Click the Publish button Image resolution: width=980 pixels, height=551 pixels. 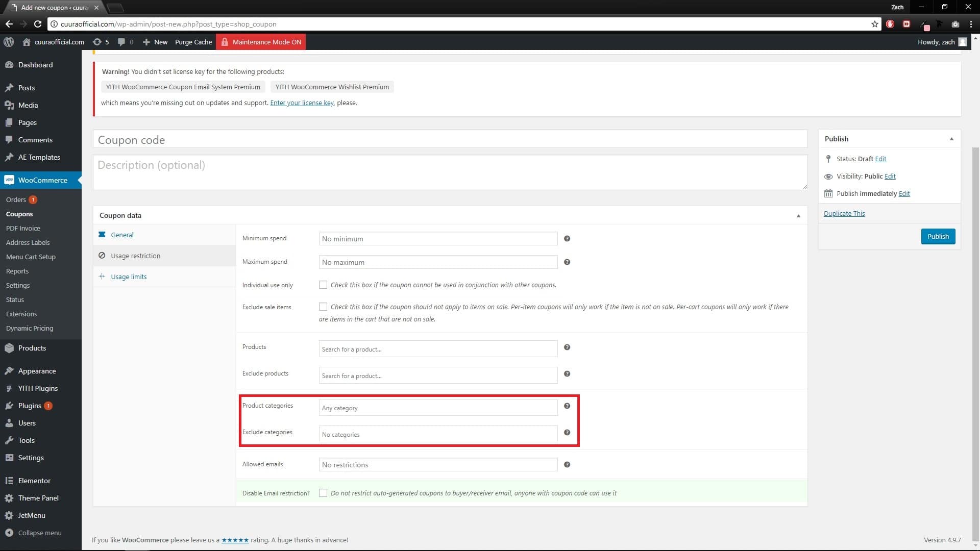pos(938,236)
